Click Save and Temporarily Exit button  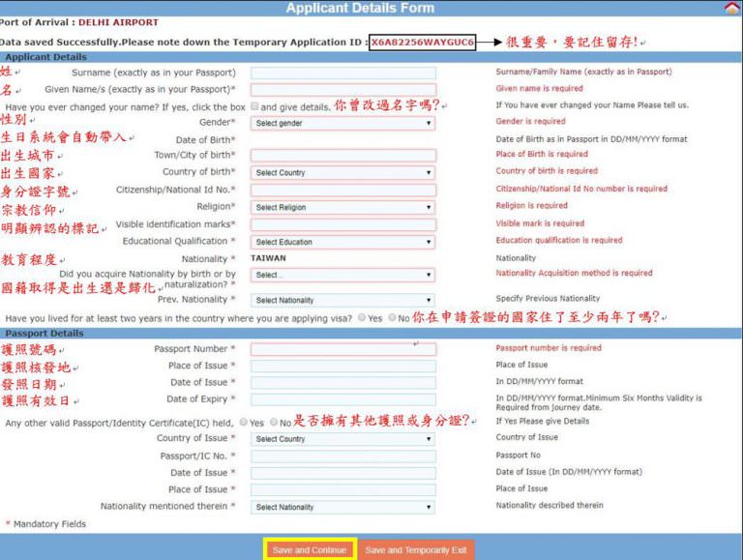(416, 549)
